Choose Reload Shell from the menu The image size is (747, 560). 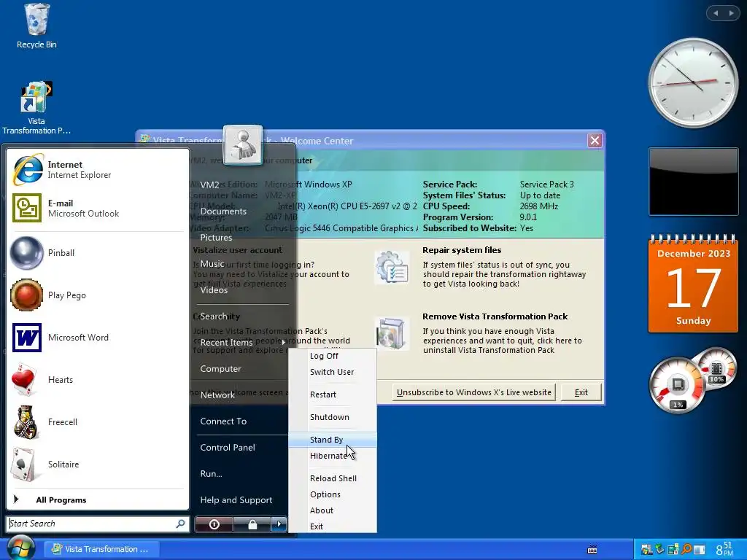pos(333,478)
